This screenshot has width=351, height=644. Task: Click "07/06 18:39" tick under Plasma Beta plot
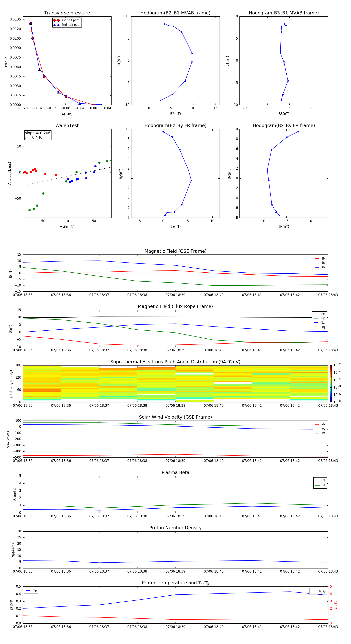tap(175, 516)
